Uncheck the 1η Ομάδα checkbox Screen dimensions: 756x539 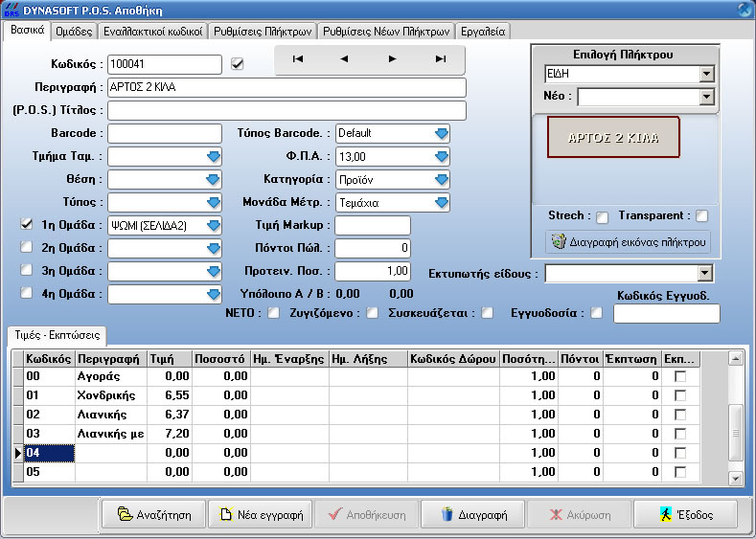tap(26, 224)
